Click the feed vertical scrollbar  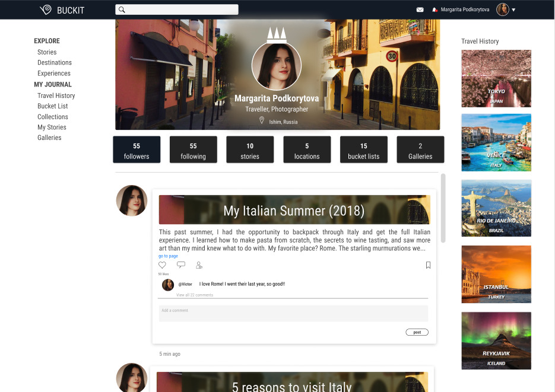tap(443, 208)
